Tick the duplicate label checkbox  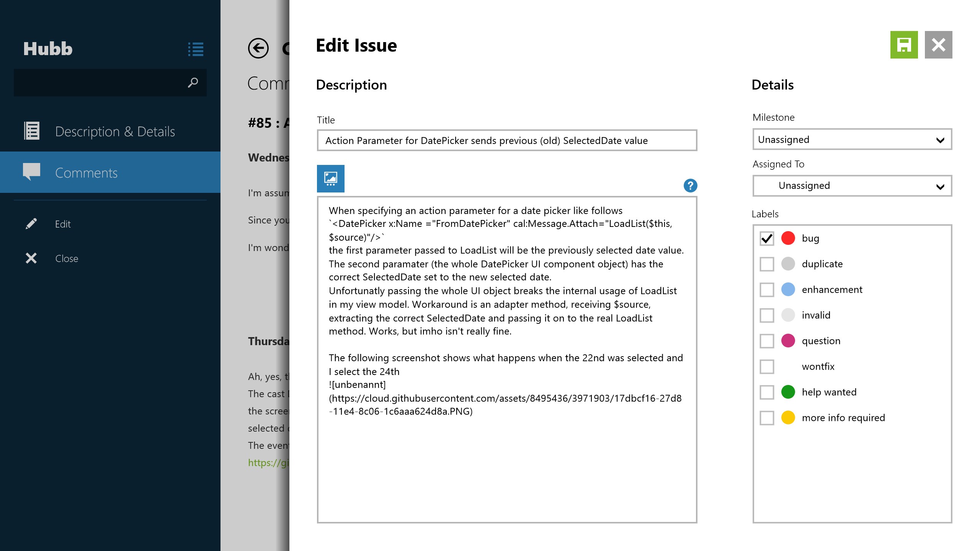point(767,264)
